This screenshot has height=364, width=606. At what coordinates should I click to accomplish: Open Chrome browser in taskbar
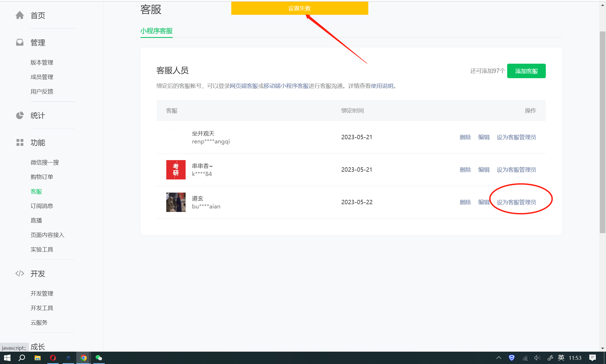point(84,358)
